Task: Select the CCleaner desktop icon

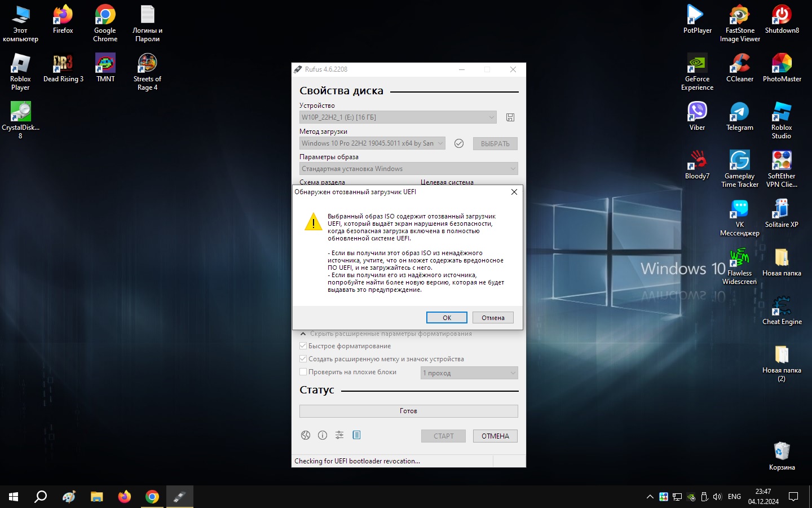Action: (740, 68)
